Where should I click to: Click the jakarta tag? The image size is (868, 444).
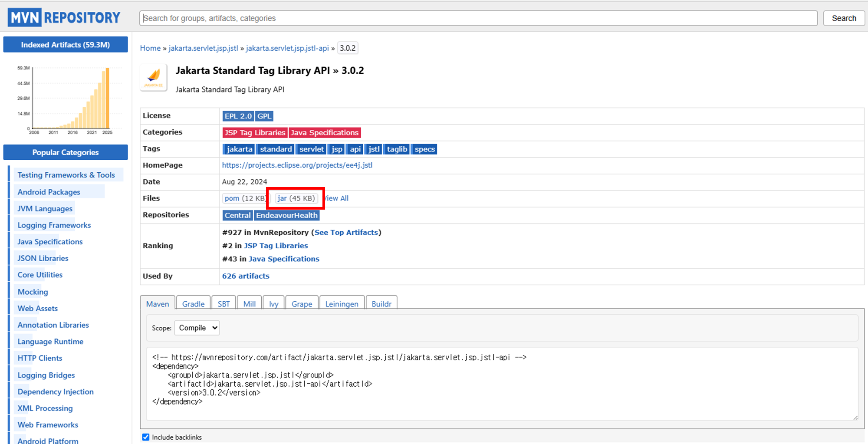[x=239, y=149]
